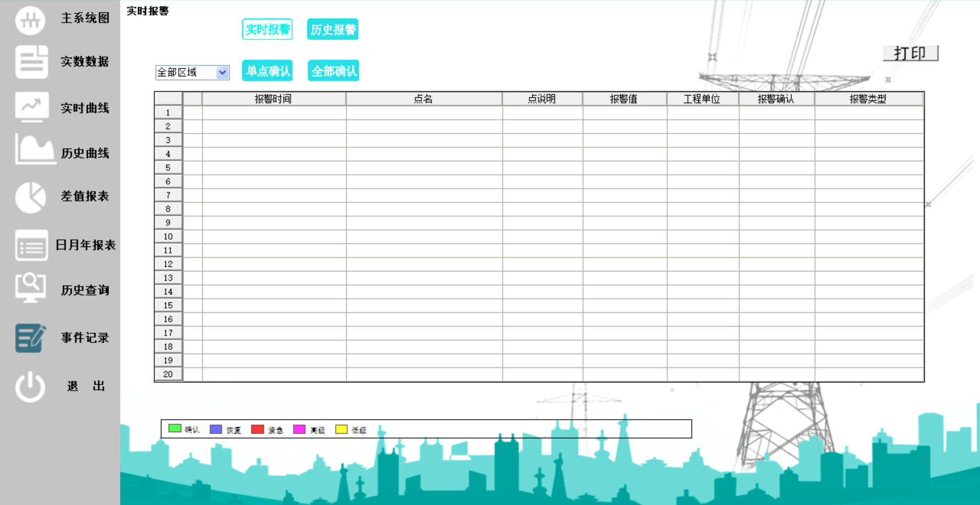980x505 pixels.
Task: Click the green 确认 legend swatch
Action: 174,428
